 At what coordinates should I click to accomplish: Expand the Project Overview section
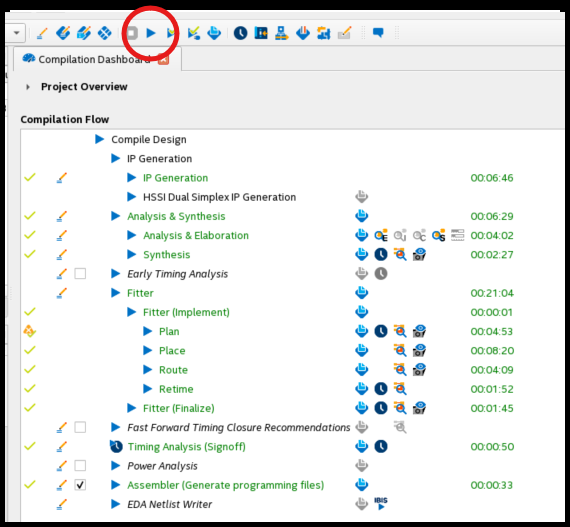[28, 87]
